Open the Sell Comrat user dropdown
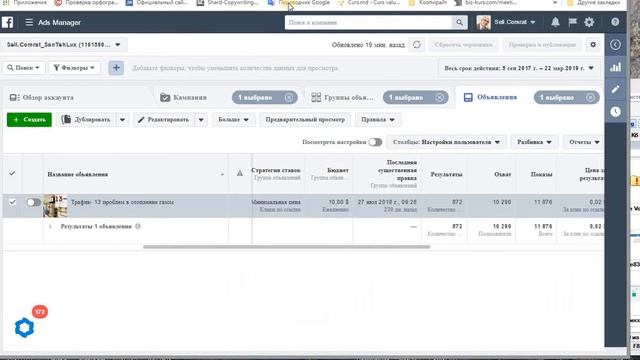 point(515,22)
